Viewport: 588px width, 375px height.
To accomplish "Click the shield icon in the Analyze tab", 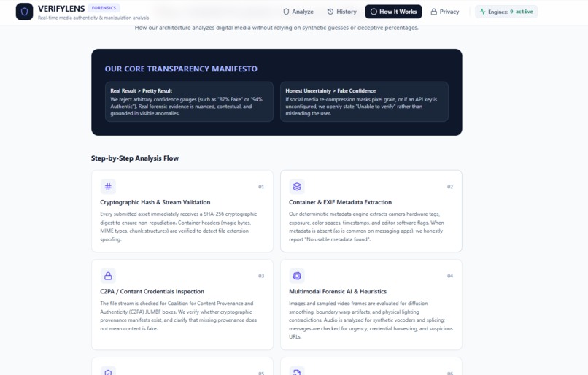I will [x=286, y=12].
